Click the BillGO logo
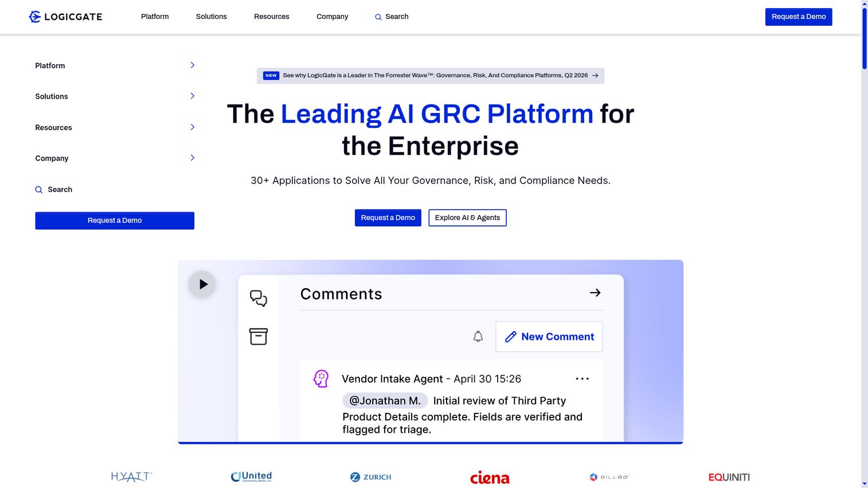The width and height of the screenshot is (868, 488). point(609,477)
